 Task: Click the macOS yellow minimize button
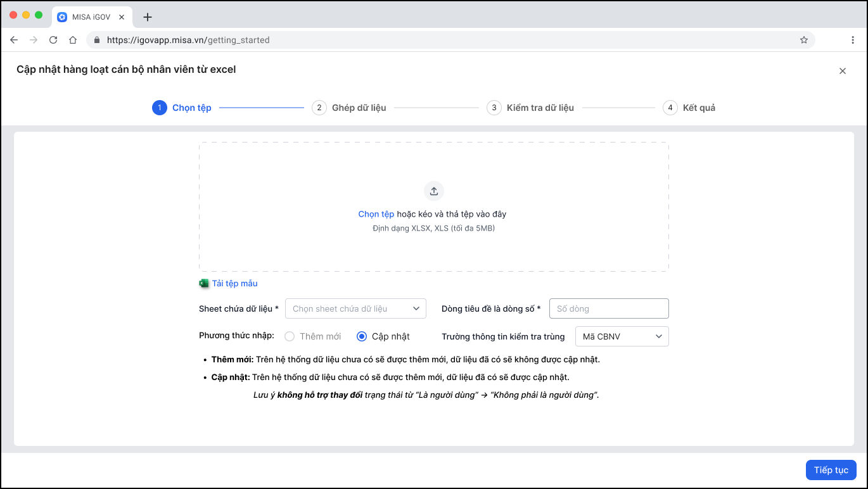(26, 15)
